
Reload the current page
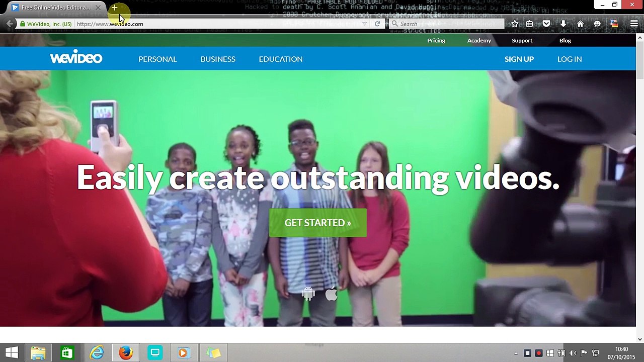pyautogui.click(x=377, y=24)
